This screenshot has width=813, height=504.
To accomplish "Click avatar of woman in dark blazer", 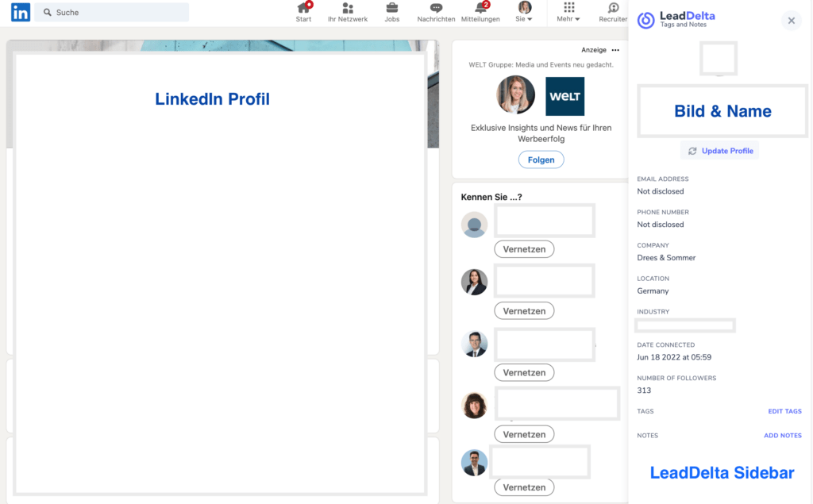I will pos(474,282).
